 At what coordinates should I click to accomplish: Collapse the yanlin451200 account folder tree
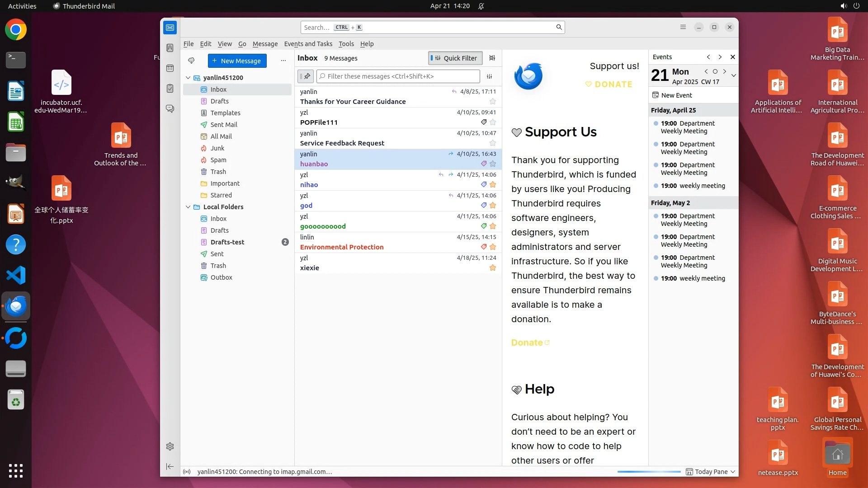(188, 78)
